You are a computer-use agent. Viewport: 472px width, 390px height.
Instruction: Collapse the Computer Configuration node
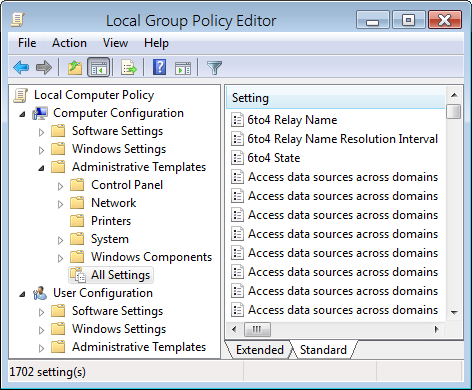point(22,114)
